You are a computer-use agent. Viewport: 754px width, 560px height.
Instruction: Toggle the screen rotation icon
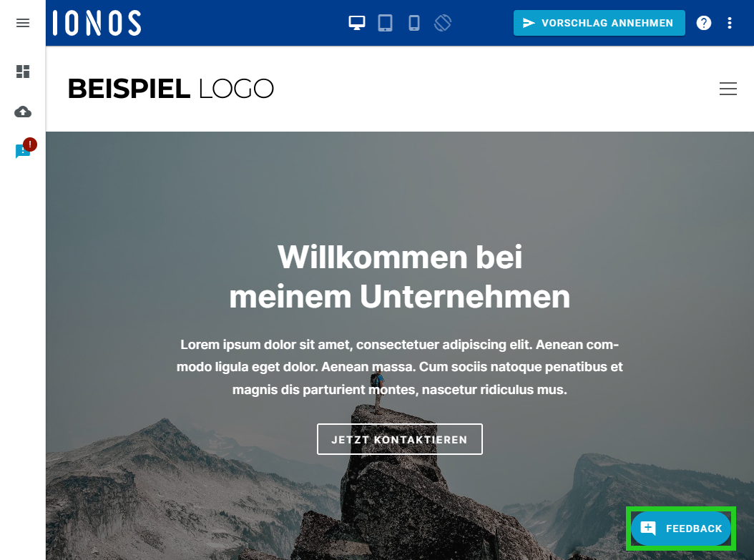[x=442, y=23]
